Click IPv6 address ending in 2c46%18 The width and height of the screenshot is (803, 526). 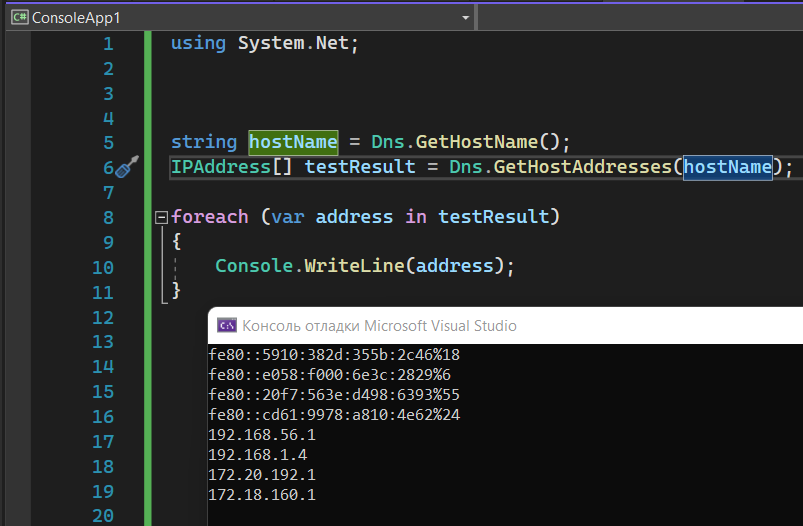click(x=334, y=355)
